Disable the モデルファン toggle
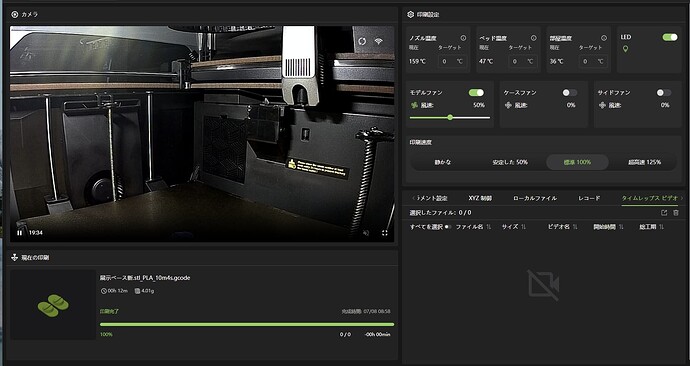 coord(476,92)
